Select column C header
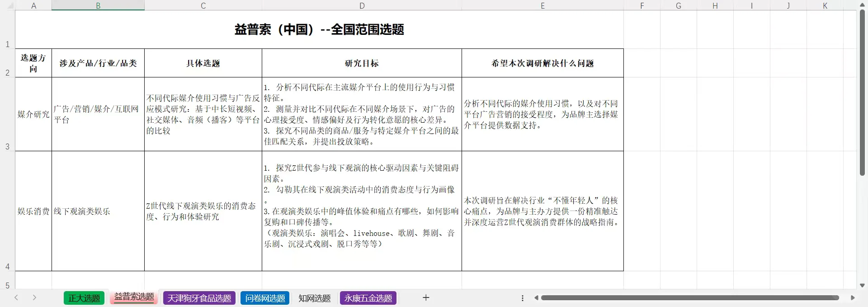 point(203,5)
